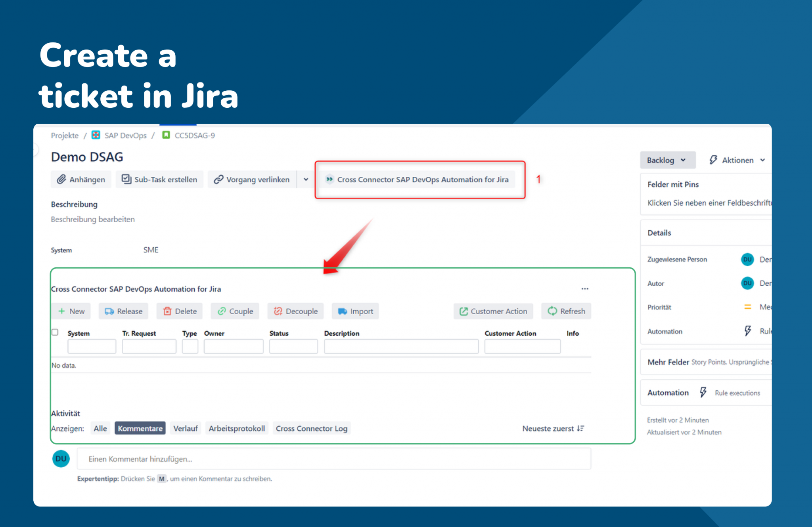Click the green issue type icon beside CC5DSAG-9
Screen dimensions: 812x527
coord(166,135)
